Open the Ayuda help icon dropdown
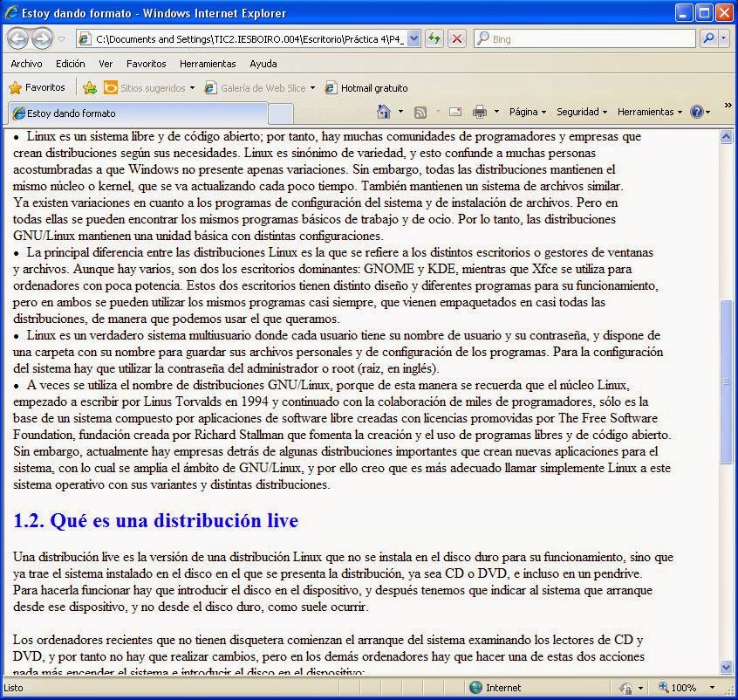The width and height of the screenshot is (738, 700). 697,112
